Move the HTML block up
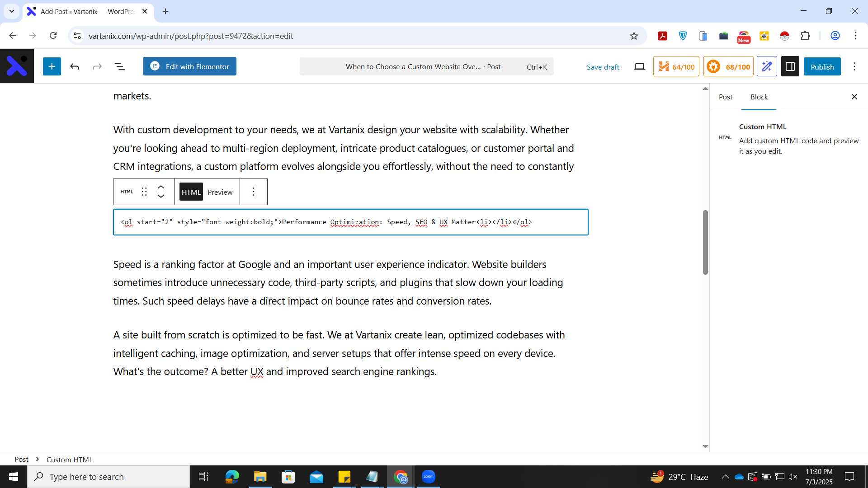 pyautogui.click(x=161, y=187)
